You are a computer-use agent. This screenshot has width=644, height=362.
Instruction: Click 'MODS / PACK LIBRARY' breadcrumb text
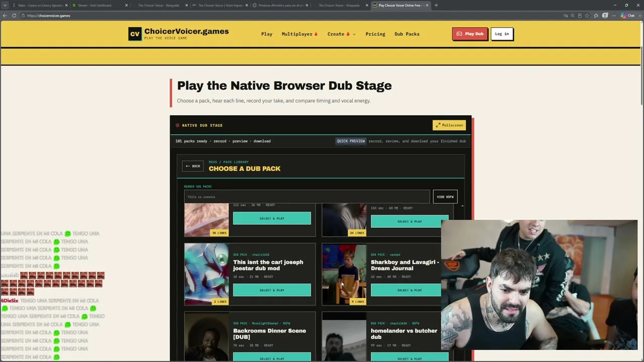click(228, 162)
